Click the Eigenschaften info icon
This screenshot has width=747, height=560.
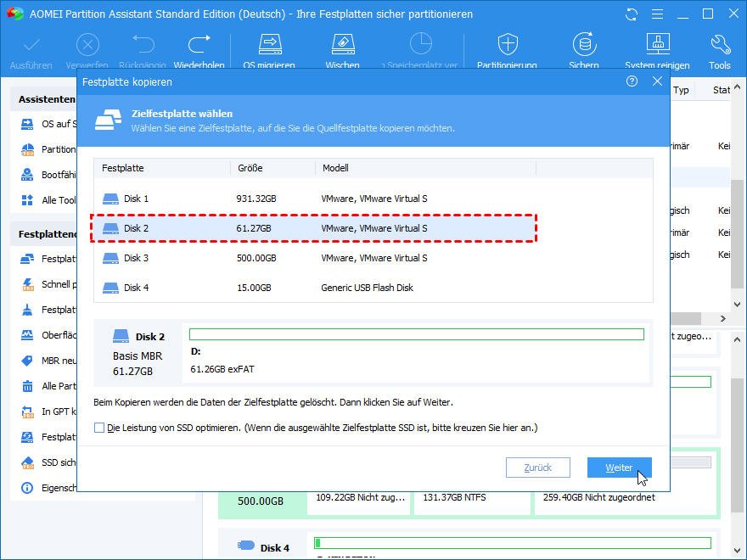(x=27, y=488)
